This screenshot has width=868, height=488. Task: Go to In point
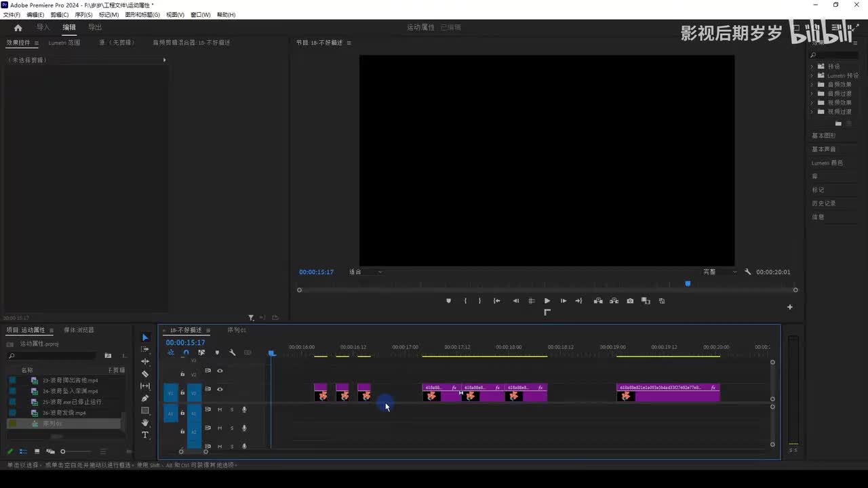[x=497, y=301]
